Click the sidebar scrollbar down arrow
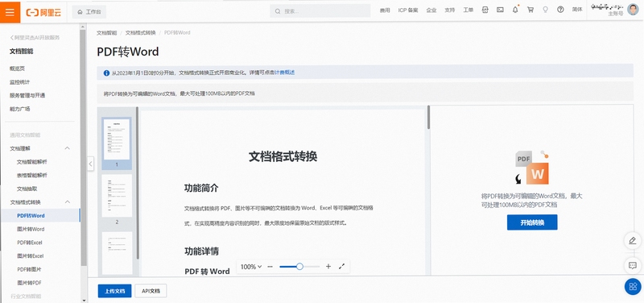This screenshot has width=644, height=303. [84, 300]
